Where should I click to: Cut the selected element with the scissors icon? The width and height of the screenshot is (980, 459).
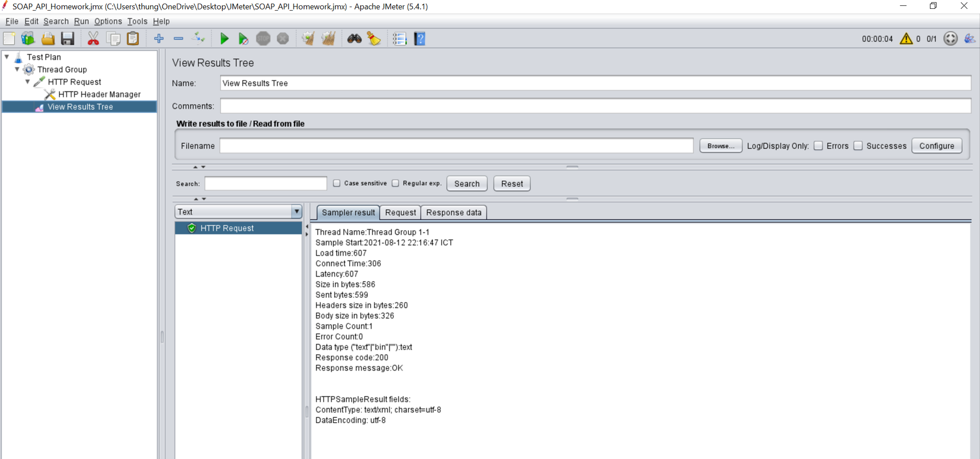93,39
